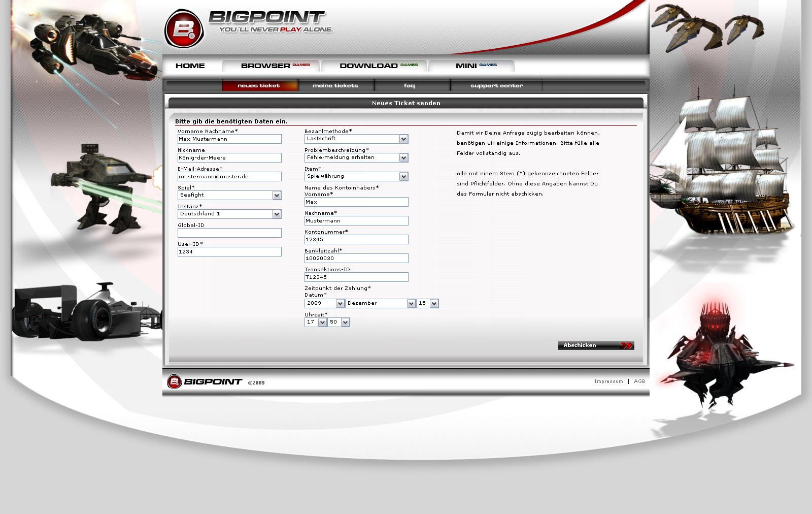The image size is (812, 514).
Task: Open the AGB link
Action: 639,381
